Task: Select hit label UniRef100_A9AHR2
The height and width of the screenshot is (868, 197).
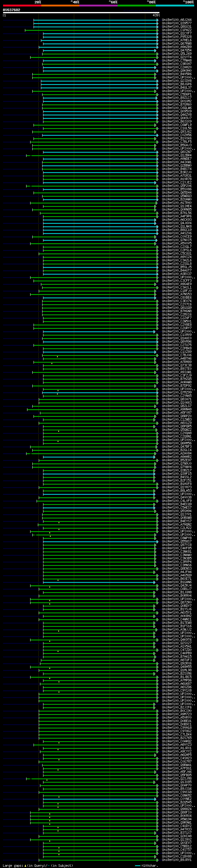Action: click(x=177, y=457)
